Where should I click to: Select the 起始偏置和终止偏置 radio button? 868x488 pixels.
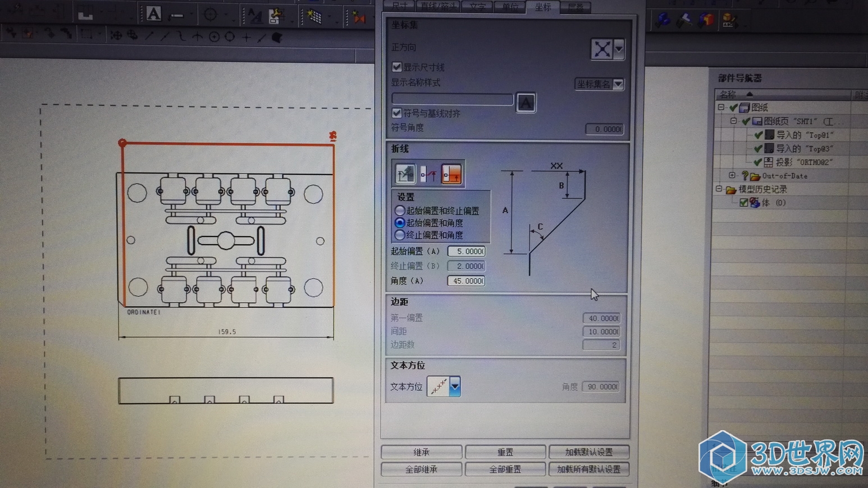click(400, 211)
